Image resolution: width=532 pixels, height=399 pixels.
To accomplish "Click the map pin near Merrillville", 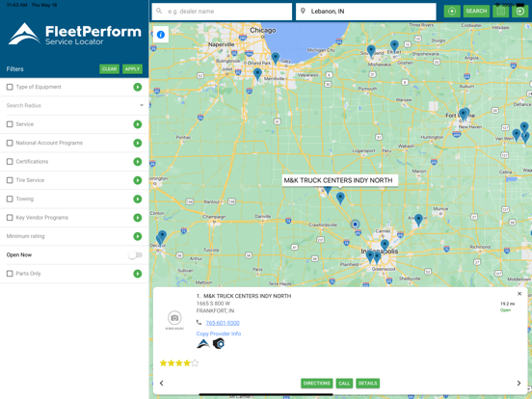I will pyautogui.click(x=257, y=74).
